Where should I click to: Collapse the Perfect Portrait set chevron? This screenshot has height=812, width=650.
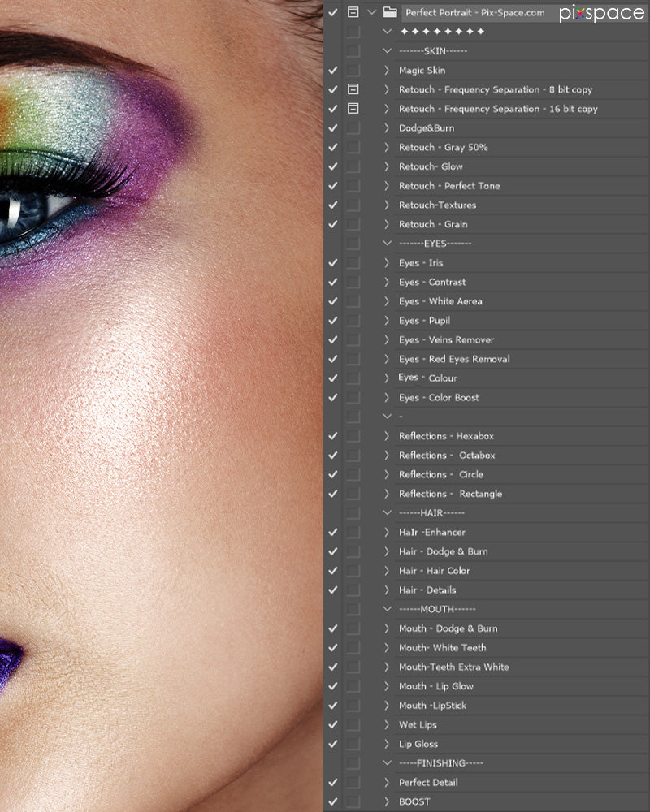coord(372,12)
